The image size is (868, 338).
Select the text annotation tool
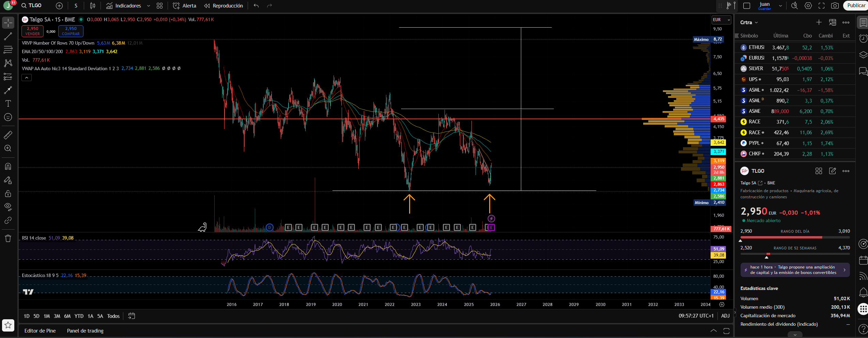tap(8, 104)
